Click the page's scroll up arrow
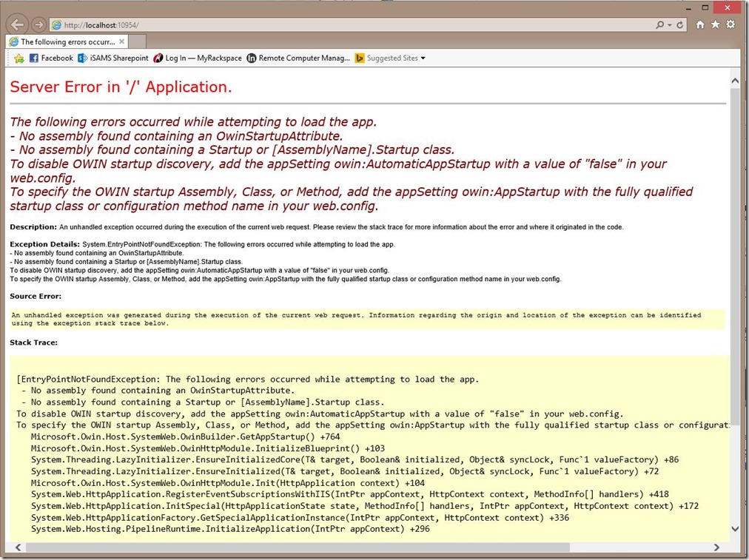Image resolution: width=749 pixels, height=560 pixels. coord(735,81)
